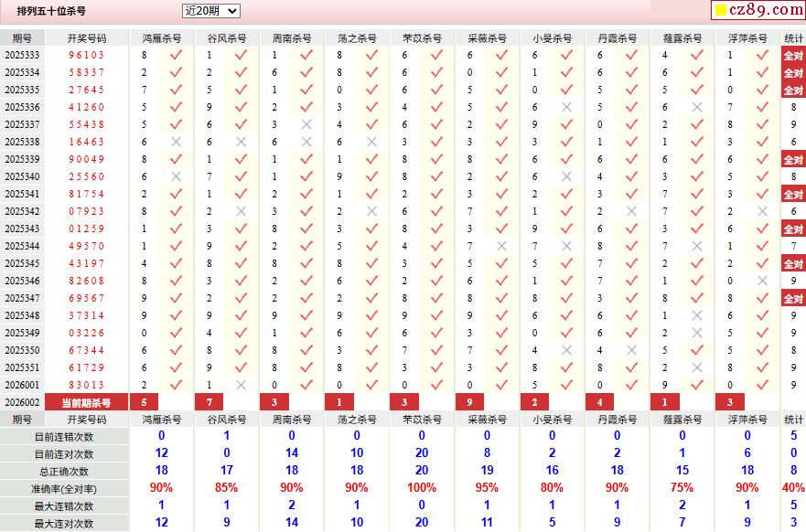806x532 pixels.
Task: Click the 全对 badge in row 2025333
Action: 793,55
